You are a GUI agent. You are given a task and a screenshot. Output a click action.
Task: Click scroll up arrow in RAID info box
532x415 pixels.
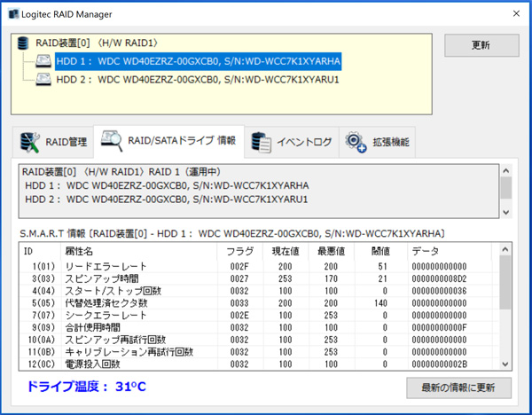[506, 170]
